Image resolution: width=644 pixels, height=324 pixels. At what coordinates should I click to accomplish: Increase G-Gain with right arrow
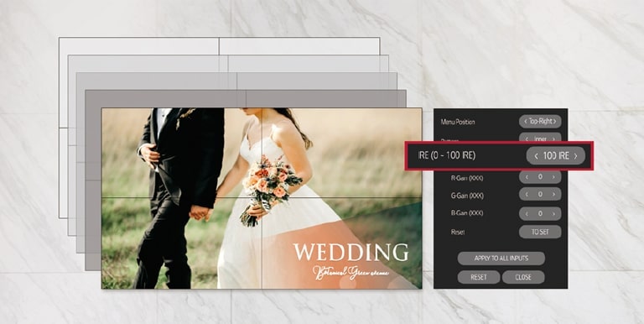[553, 194]
